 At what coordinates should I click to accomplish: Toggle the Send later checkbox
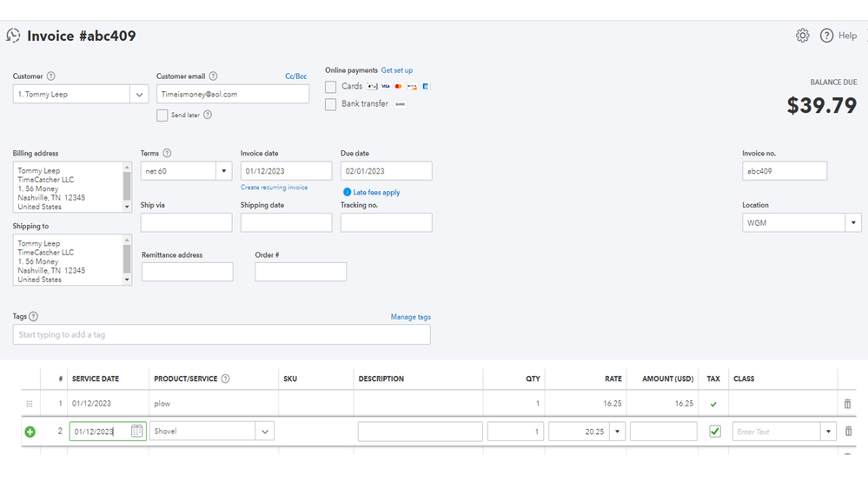(x=162, y=115)
